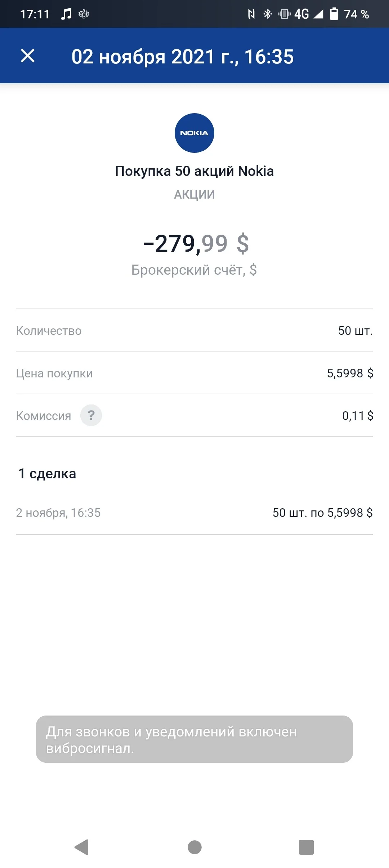The image size is (389, 868).
Task: Tap the Bluetooth status bar icon
Action: [x=268, y=14]
